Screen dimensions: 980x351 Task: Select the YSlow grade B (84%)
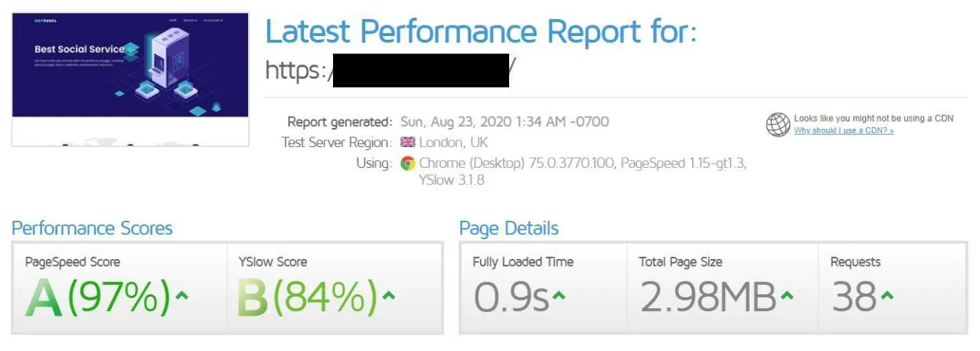tap(307, 297)
